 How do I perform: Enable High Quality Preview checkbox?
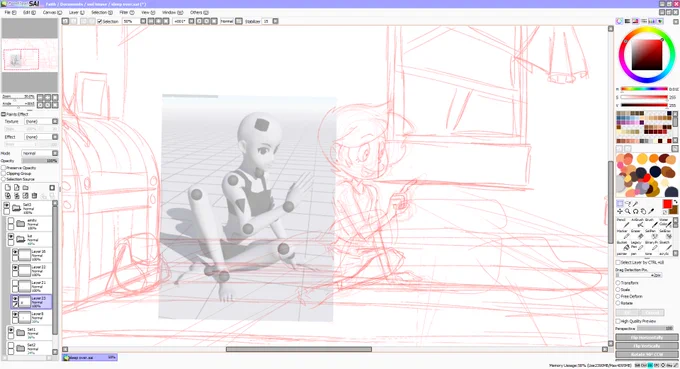click(x=618, y=321)
